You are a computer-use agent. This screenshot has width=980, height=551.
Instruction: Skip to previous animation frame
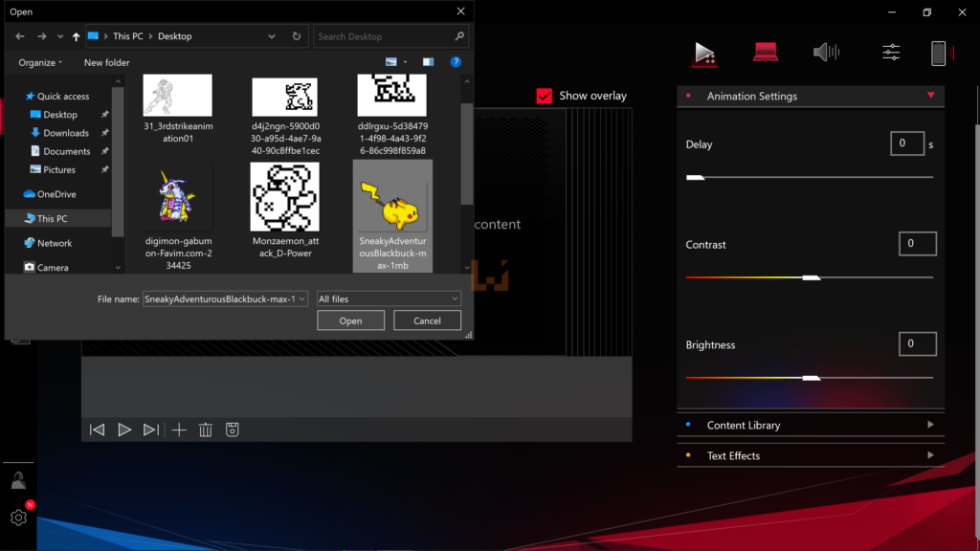[x=97, y=430]
